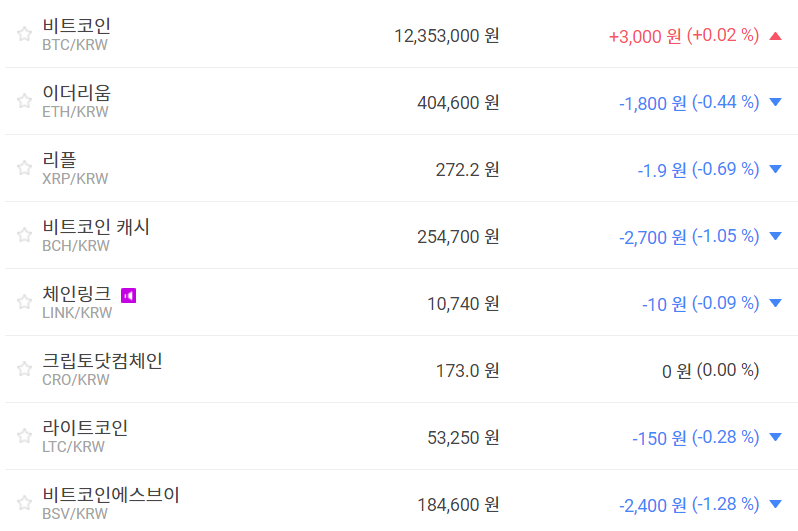Click blue down triangle on 리플 row
Screen dimensions: 798x531
[x=776, y=169]
